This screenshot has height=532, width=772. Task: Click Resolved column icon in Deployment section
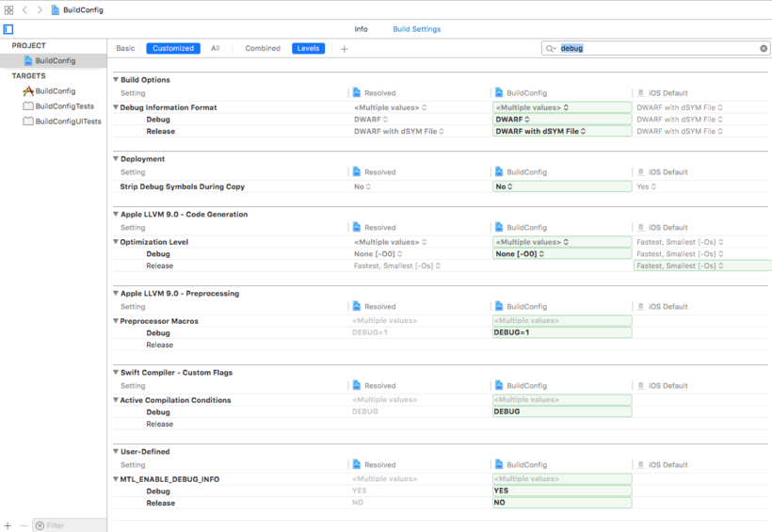tap(357, 172)
